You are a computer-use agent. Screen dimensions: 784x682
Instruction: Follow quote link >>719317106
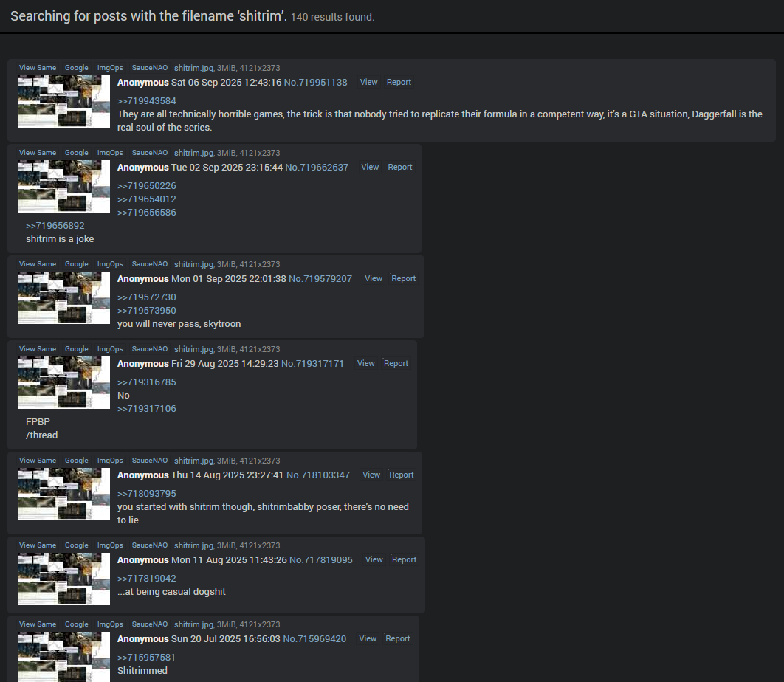tap(146, 409)
